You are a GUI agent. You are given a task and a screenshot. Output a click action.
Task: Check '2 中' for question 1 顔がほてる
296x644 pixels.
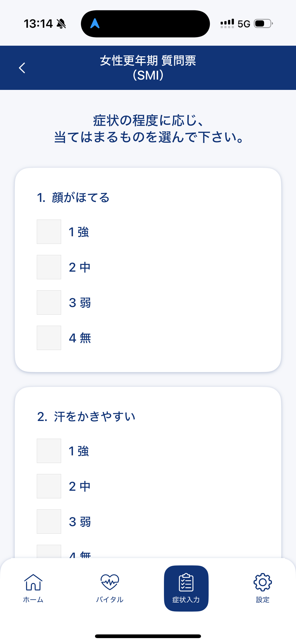coord(49,267)
